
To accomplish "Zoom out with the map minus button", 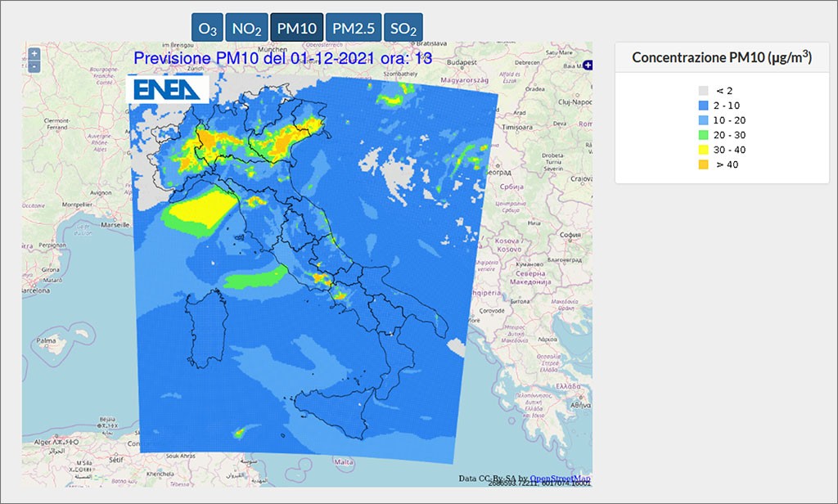I will pyautogui.click(x=34, y=67).
